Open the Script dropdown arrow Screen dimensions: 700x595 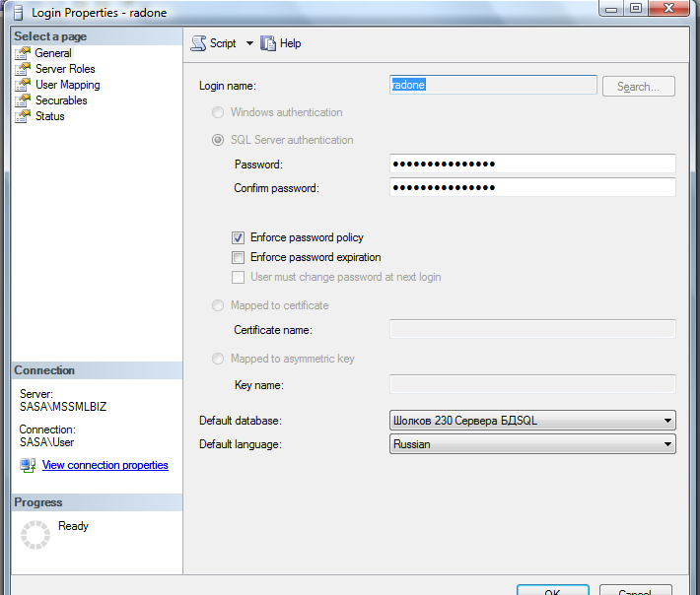pyautogui.click(x=249, y=43)
